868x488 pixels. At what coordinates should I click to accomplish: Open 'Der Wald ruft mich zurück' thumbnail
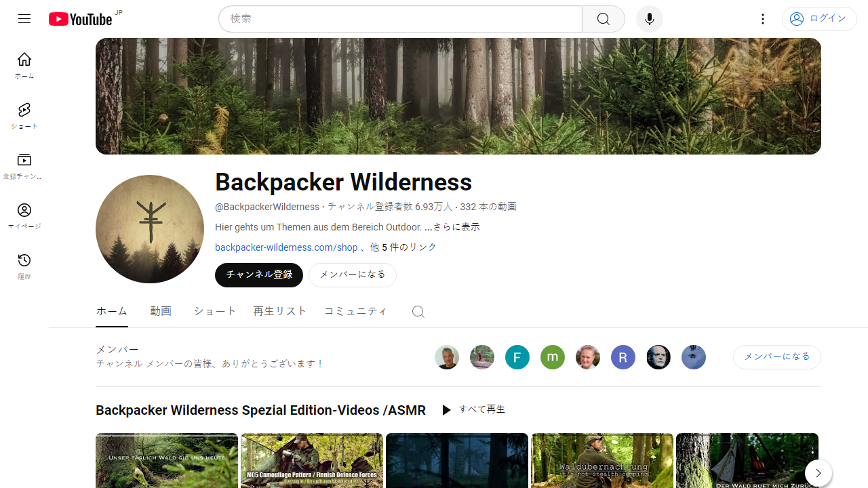747,460
